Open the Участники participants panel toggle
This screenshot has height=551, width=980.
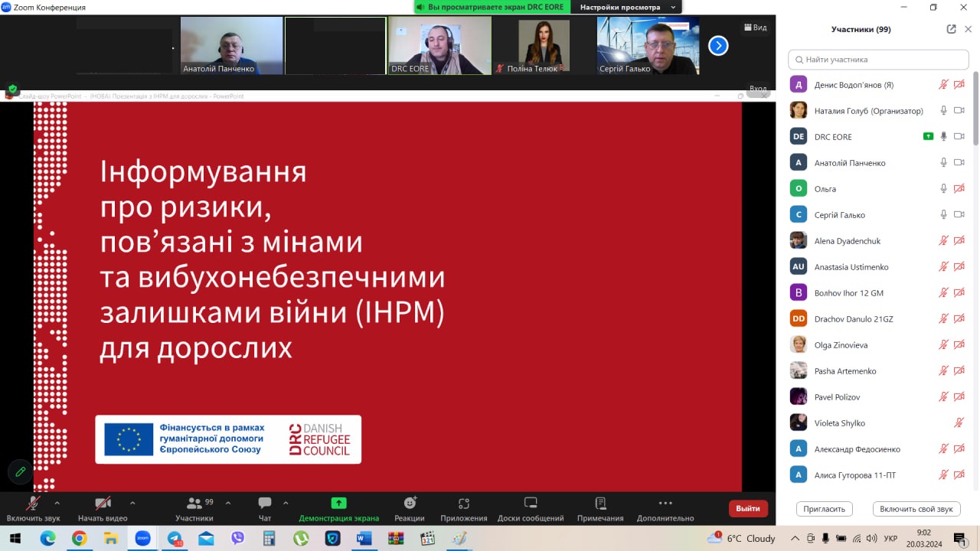[194, 509]
